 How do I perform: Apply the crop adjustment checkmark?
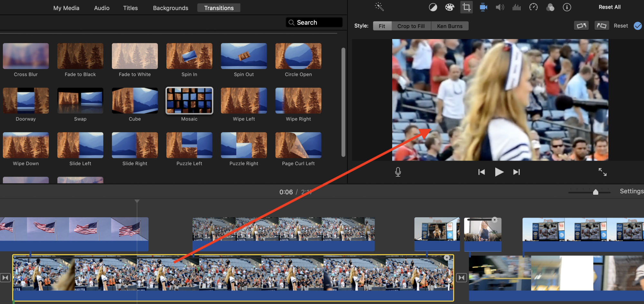pos(638,26)
